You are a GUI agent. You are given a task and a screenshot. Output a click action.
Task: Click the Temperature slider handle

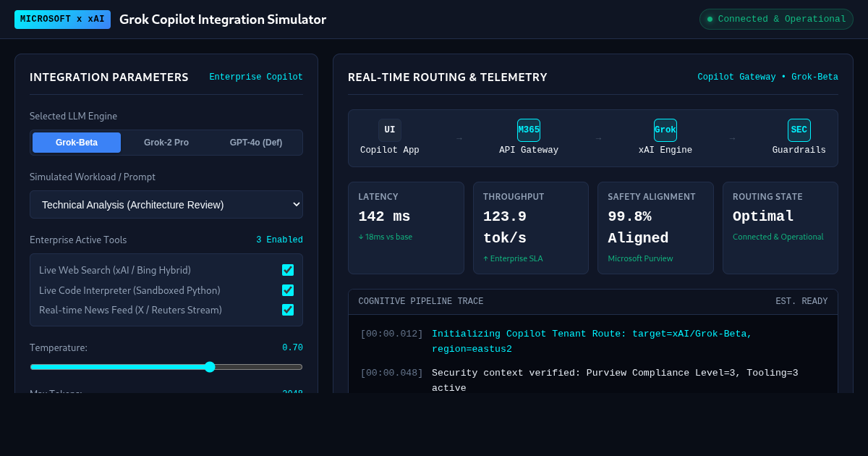click(210, 367)
